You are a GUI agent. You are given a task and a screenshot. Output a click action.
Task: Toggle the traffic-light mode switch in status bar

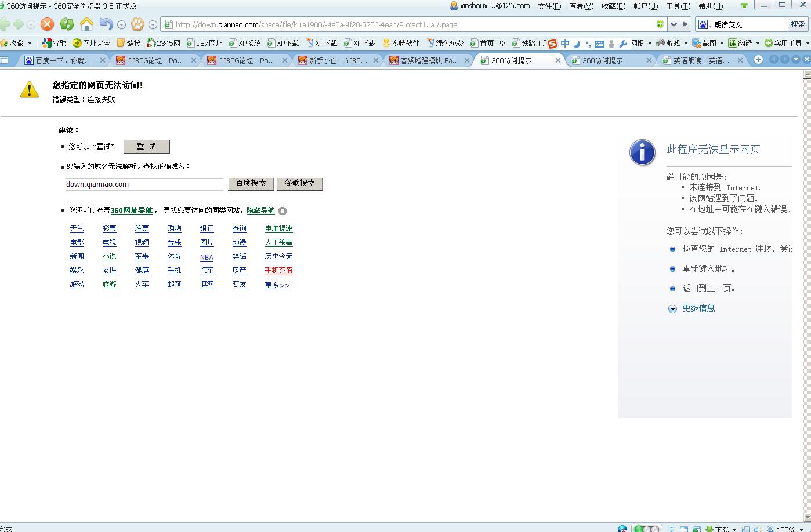point(646,529)
